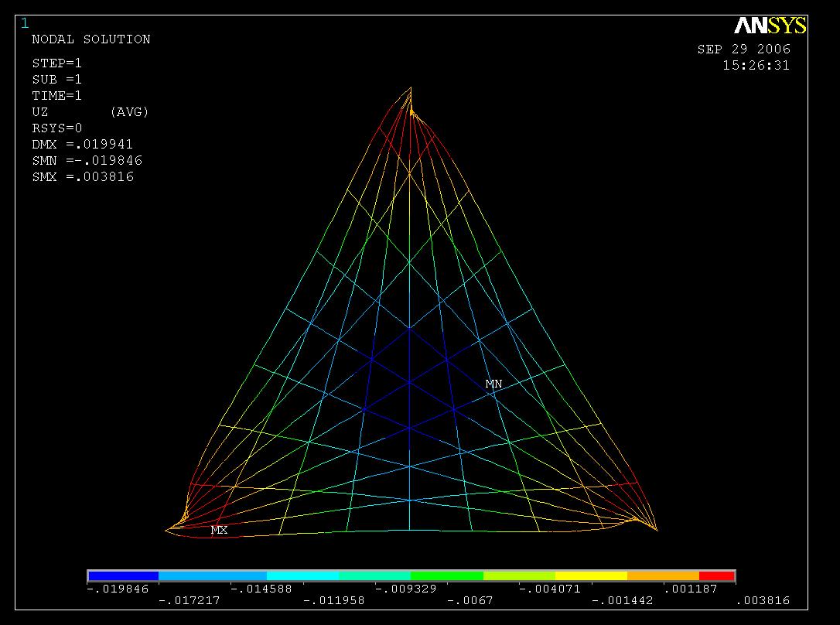The image size is (840, 625).
Task: Click the legend value -.011958
Action: click(x=334, y=601)
